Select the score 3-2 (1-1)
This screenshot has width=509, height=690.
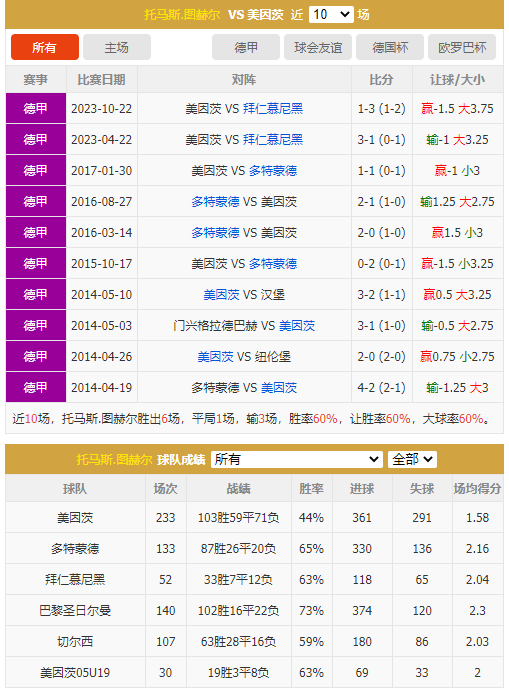point(381,295)
